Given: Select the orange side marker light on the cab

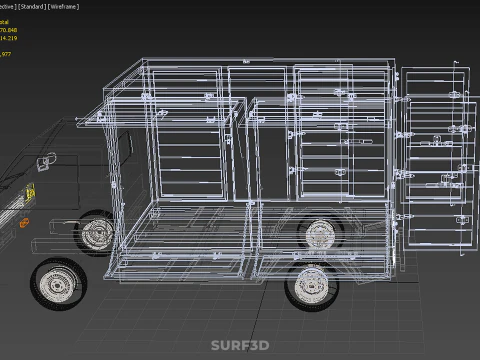Looking at the screenshot, I should coord(24,222).
